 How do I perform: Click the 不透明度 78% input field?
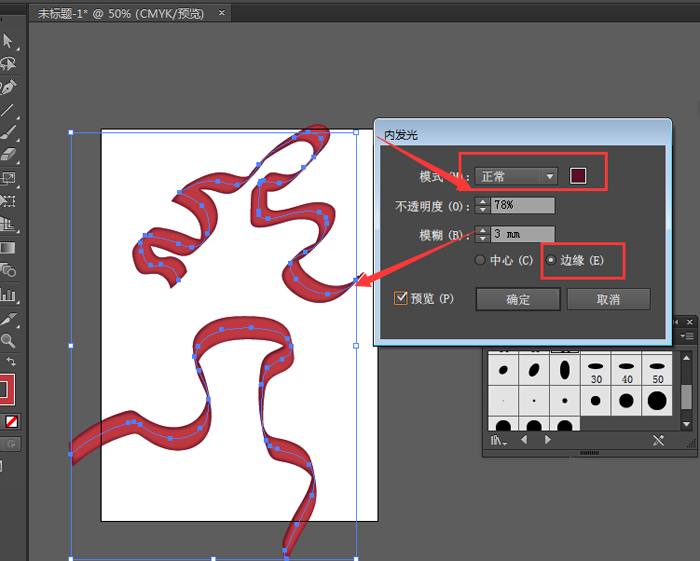coord(523,205)
